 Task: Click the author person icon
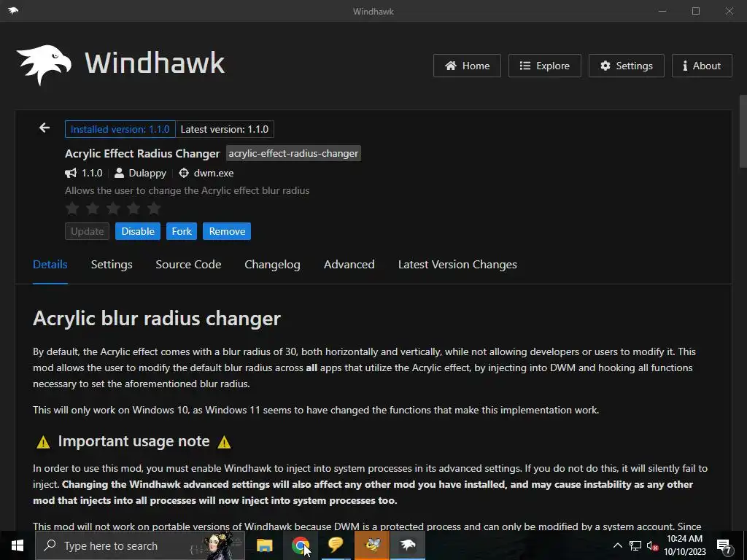(119, 173)
